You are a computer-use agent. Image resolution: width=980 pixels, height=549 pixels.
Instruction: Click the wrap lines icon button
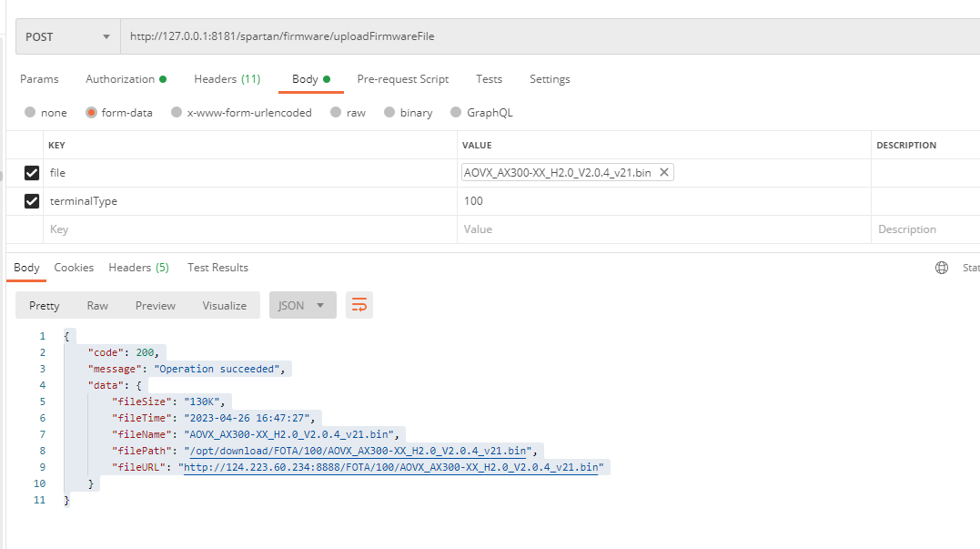click(x=359, y=305)
